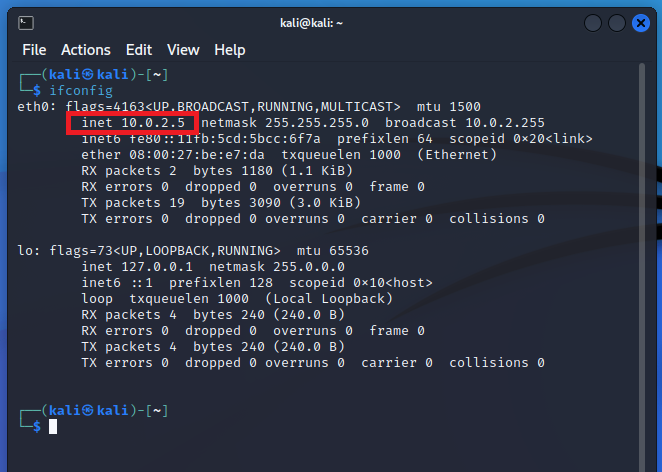This screenshot has height=472, width=662.
Task: Click the cursor block at the bottom prompt
Action: [53, 426]
